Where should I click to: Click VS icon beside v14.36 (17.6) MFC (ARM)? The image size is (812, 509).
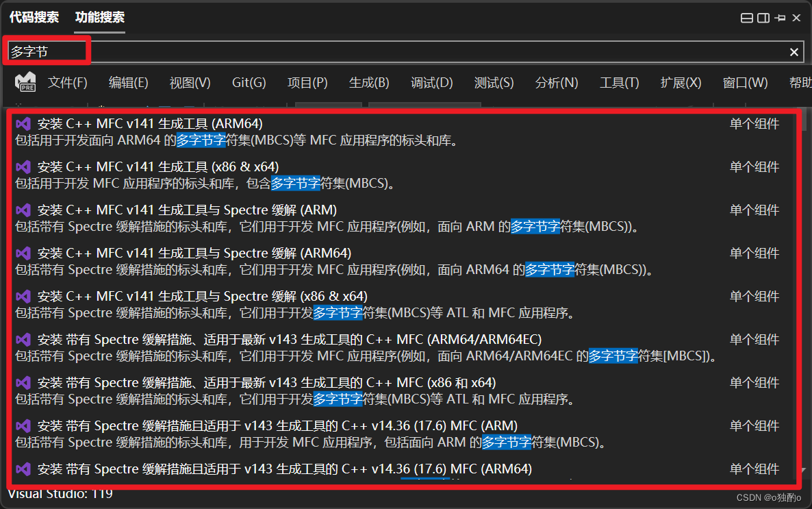[23, 425]
